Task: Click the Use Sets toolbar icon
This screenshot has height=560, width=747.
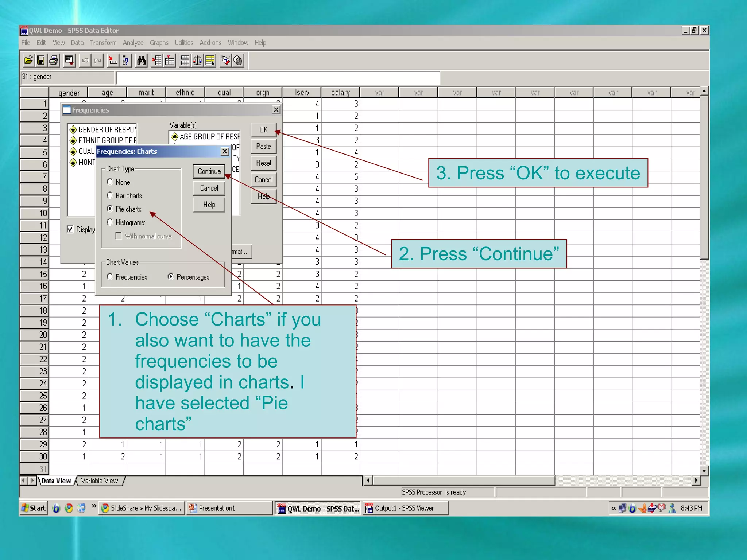Action: [238, 60]
